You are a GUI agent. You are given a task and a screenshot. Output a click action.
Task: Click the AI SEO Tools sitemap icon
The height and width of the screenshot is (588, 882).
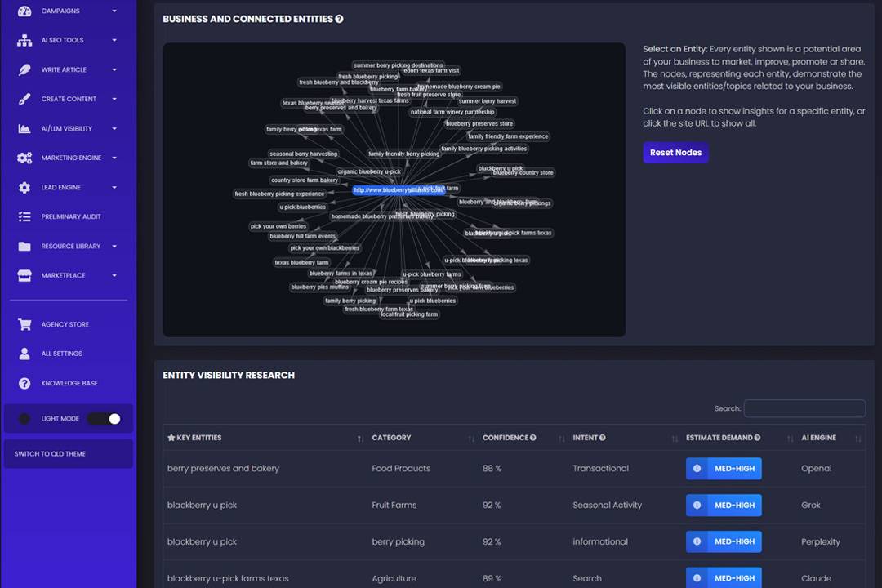(24, 40)
